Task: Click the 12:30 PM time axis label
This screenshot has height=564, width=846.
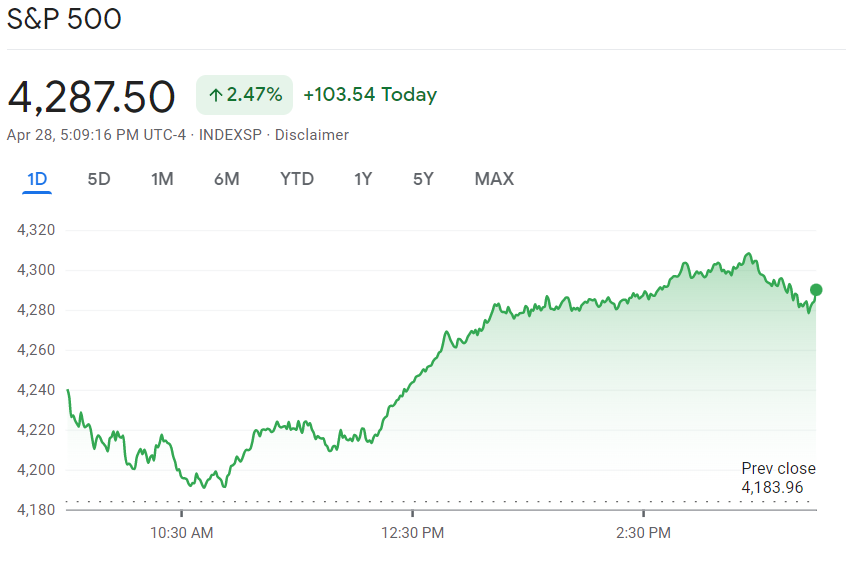Action: pyautogui.click(x=413, y=533)
